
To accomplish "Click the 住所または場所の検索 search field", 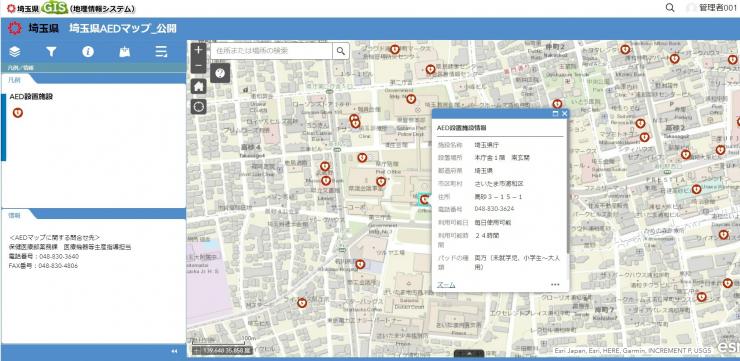I will tap(271, 51).
